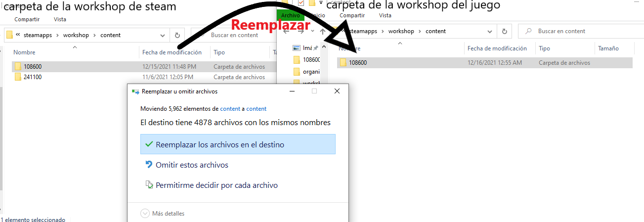Screen dimensions: 644x222
Task: Open Compartir tab in left window
Action: [x=27, y=19]
